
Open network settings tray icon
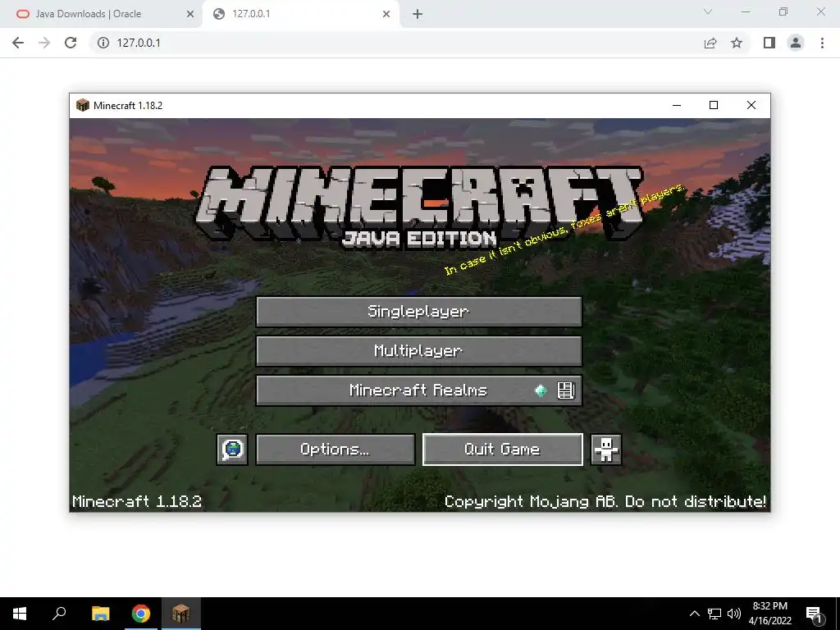714,614
